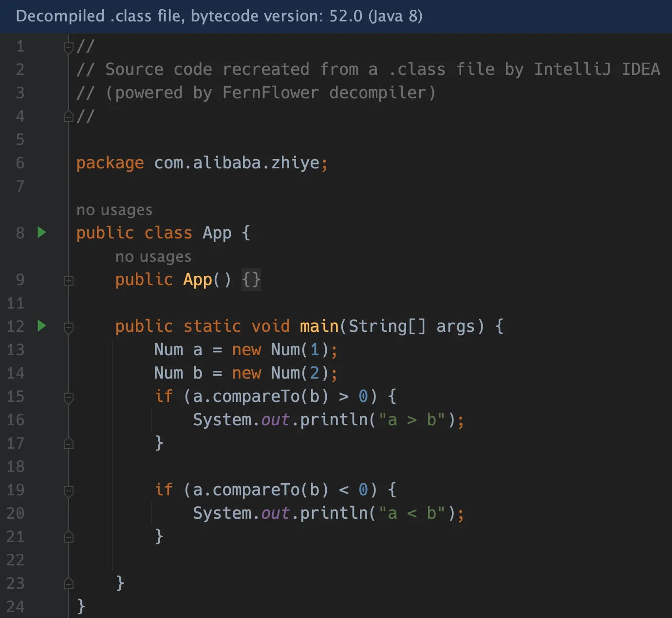The width and height of the screenshot is (672, 618).
Task: Click 'void' keyword in main signature
Action: (271, 326)
